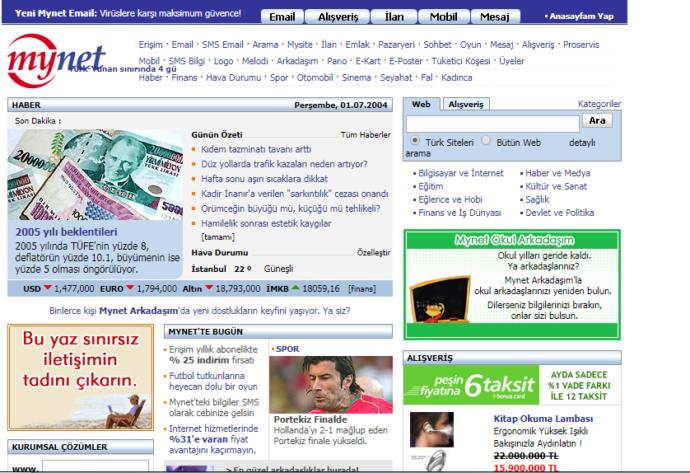Open the Alışveriş top tab
The image size is (690, 473).
coord(338,17)
